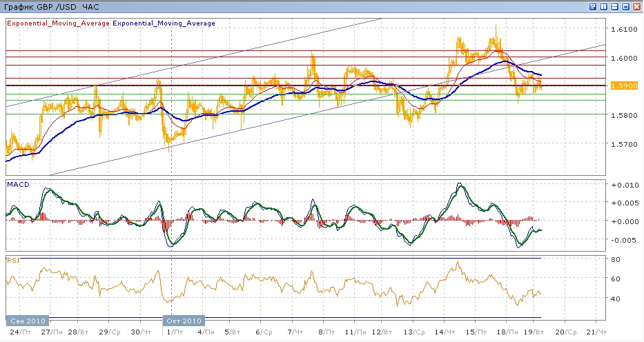Close the chart with the red X
Image resolution: width=644 pixels, height=342 pixels.
coord(636,6)
